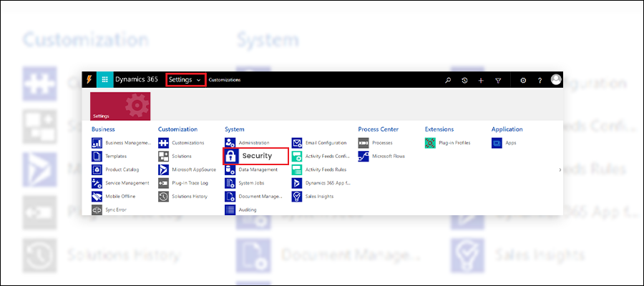Open the Security link text
This screenshot has width=644, height=286.
click(x=257, y=156)
